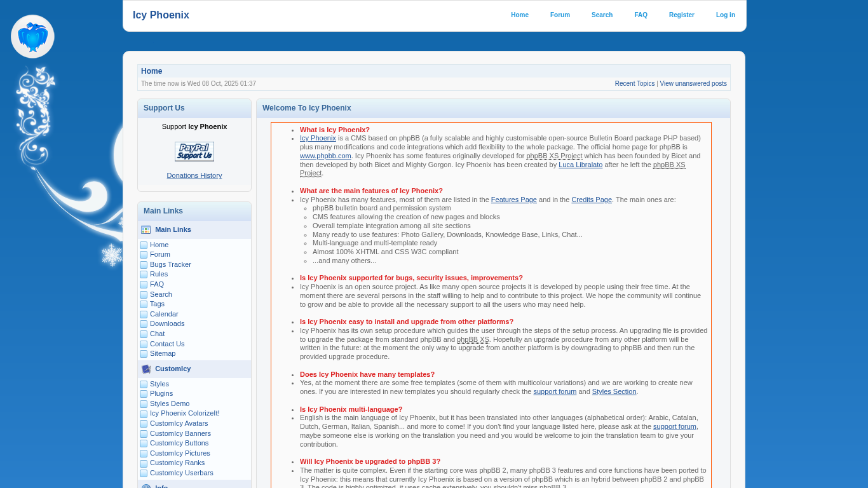Open Forum in the top navigation
This screenshot has height=488, width=868.
click(560, 15)
